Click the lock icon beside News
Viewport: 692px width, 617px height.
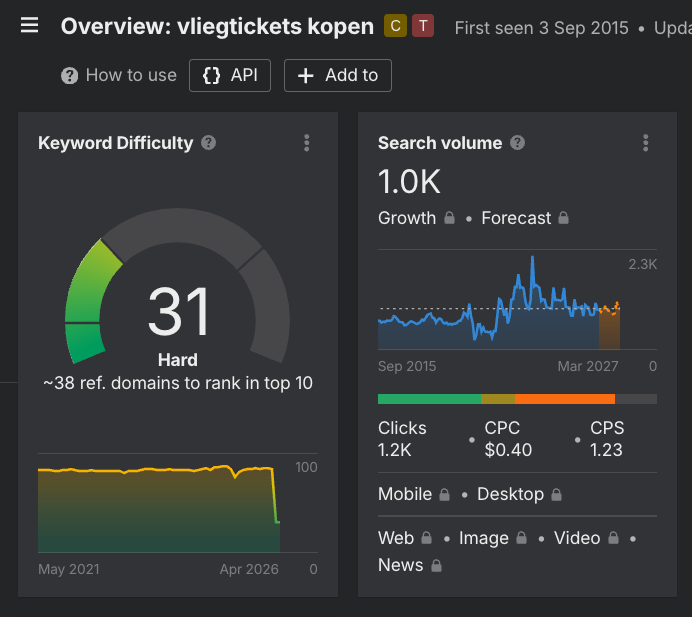436,565
